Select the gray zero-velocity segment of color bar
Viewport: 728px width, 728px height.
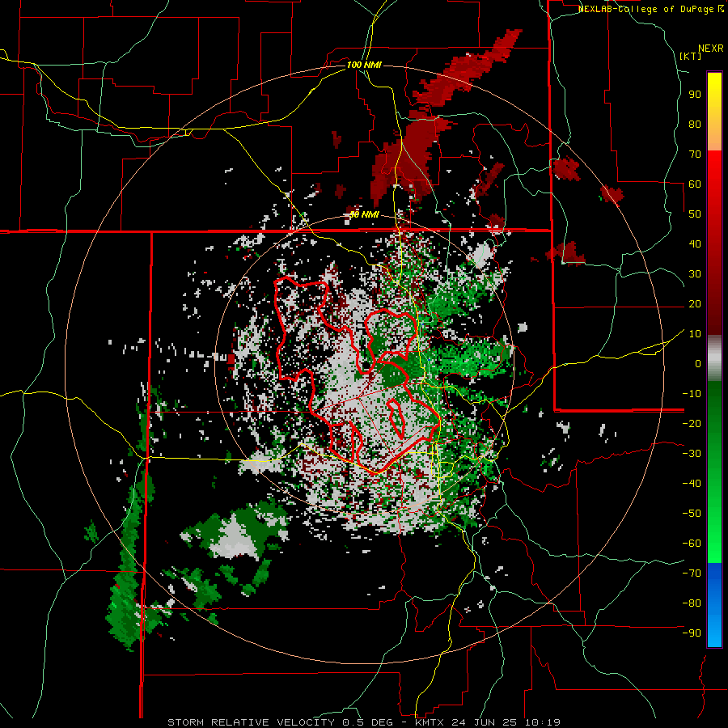coord(714,358)
